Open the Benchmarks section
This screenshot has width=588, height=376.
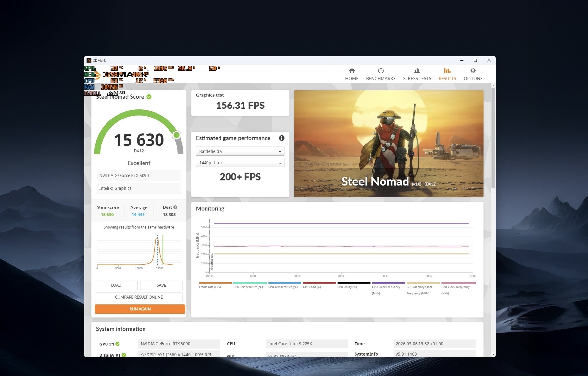[x=381, y=74]
